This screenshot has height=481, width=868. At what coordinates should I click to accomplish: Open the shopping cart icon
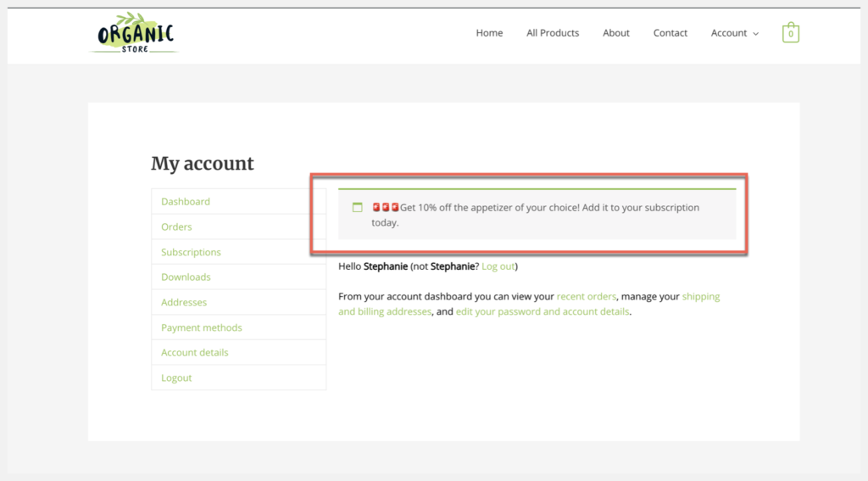click(790, 33)
